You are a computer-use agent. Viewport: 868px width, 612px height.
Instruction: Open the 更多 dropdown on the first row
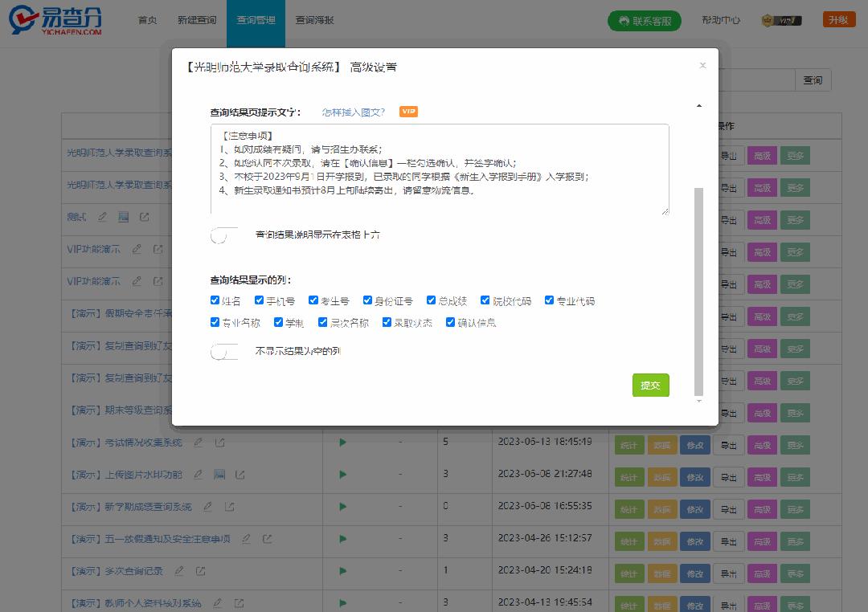click(x=795, y=155)
